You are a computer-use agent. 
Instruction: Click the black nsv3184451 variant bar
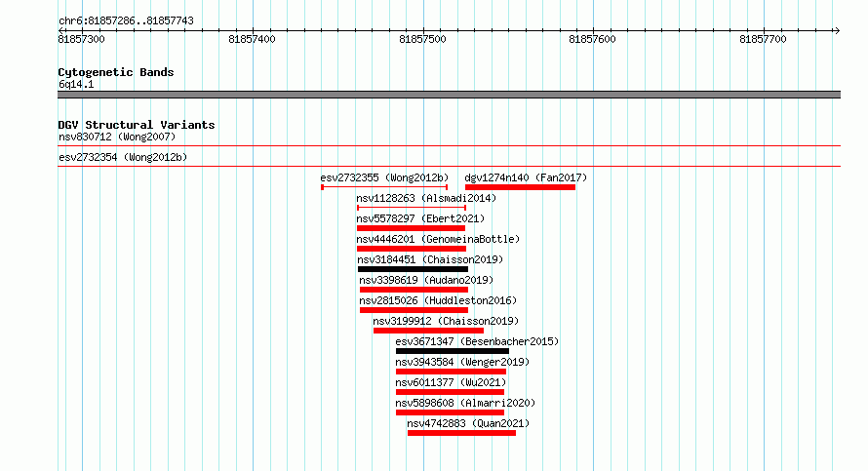pyautogui.click(x=413, y=269)
